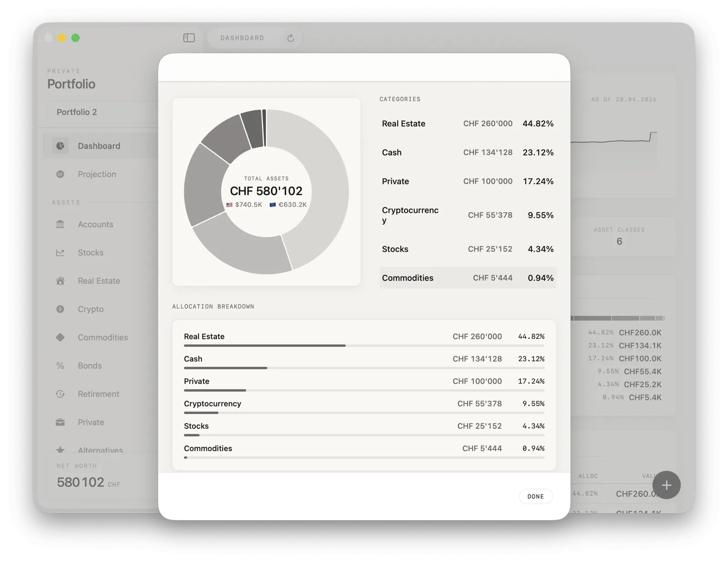Switch to the DASHBOARD tab
Viewport: 728px width, 564px height.
coord(242,38)
